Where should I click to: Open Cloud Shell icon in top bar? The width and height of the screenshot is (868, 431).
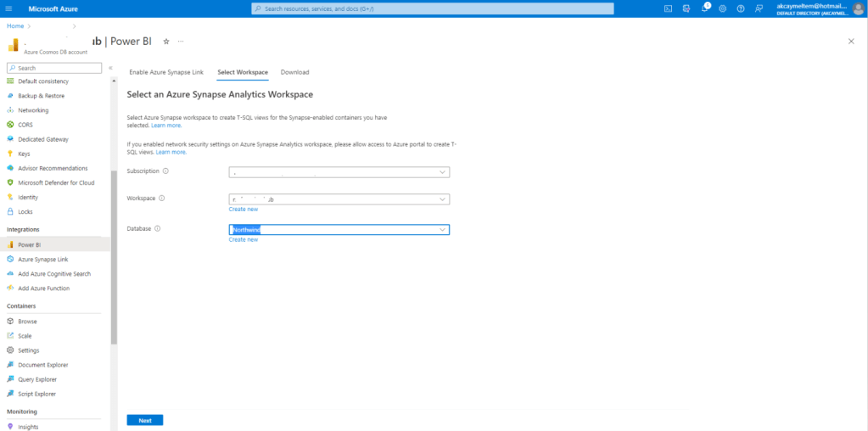tap(669, 8)
